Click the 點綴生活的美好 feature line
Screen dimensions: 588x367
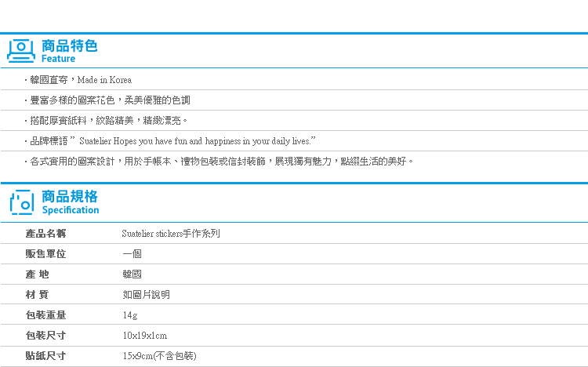tap(219, 162)
